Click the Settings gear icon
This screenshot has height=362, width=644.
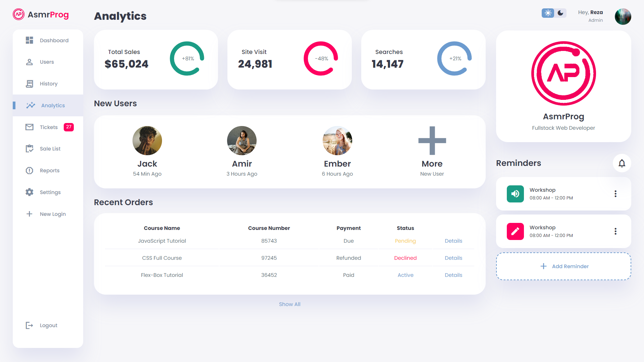30,192
